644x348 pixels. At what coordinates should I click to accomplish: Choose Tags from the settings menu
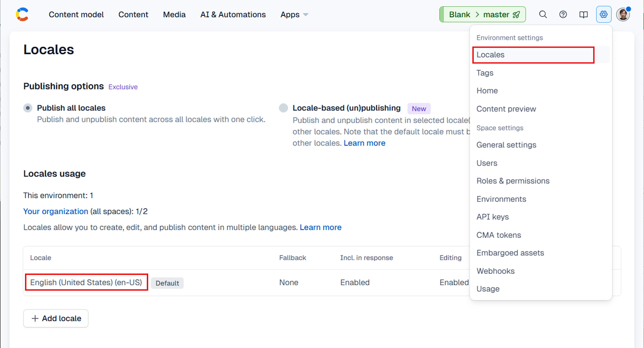[485, 73]
